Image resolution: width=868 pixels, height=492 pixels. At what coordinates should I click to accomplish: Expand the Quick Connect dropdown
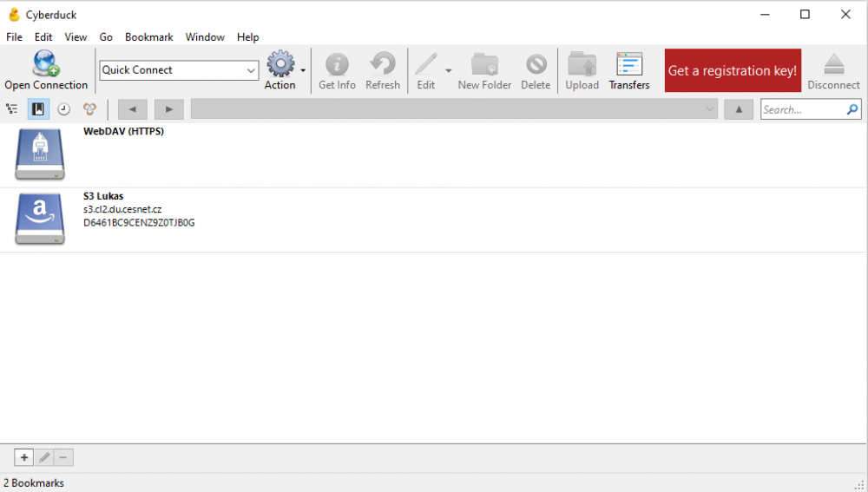pyautogui.click(x=251, y=70)
